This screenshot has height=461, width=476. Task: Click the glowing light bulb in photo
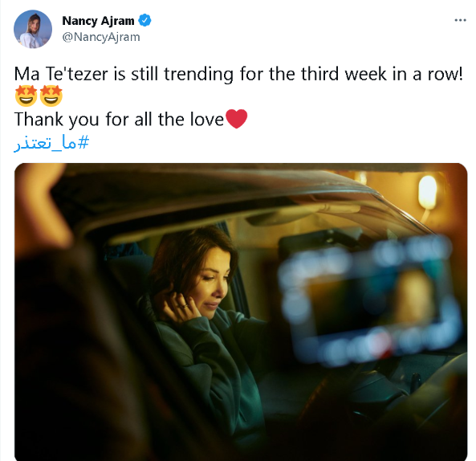(x=427, y=192)
